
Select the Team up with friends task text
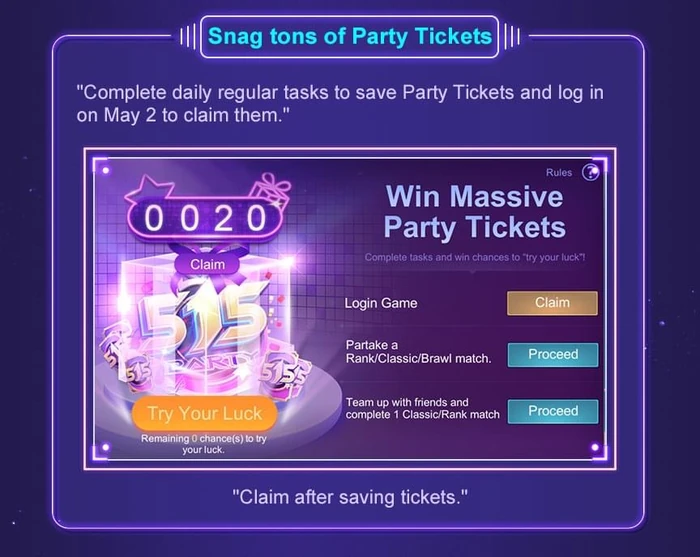[422, 408]
